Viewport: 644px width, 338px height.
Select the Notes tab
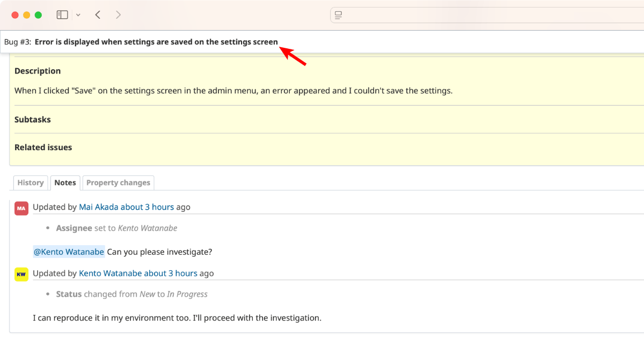(65, 183)
